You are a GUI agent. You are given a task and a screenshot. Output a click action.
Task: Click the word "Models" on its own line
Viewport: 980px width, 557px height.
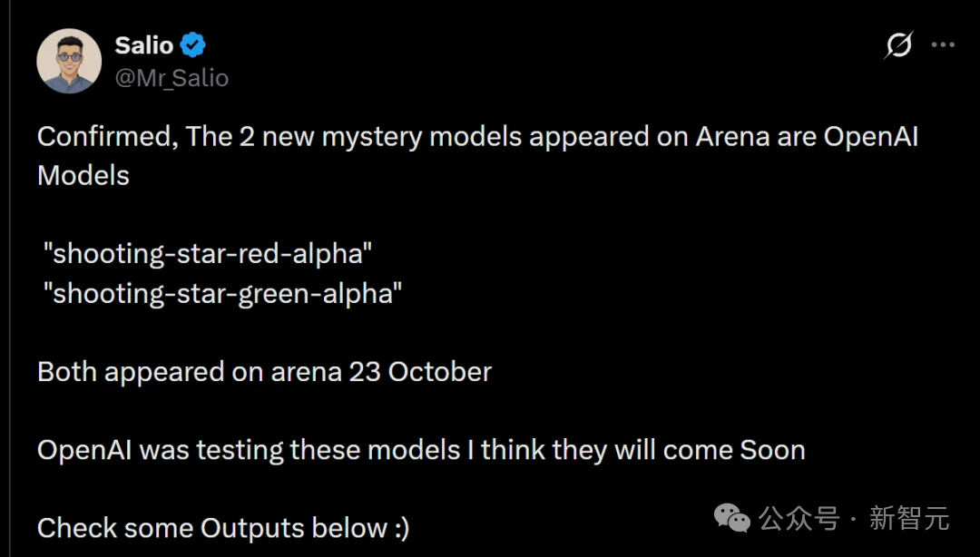point(83,176)
